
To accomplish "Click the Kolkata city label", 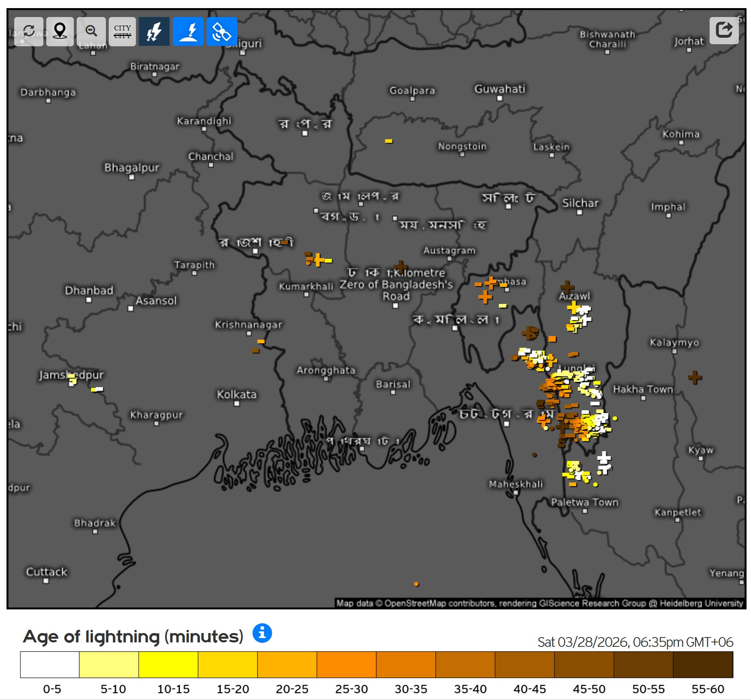I will 237,394.
